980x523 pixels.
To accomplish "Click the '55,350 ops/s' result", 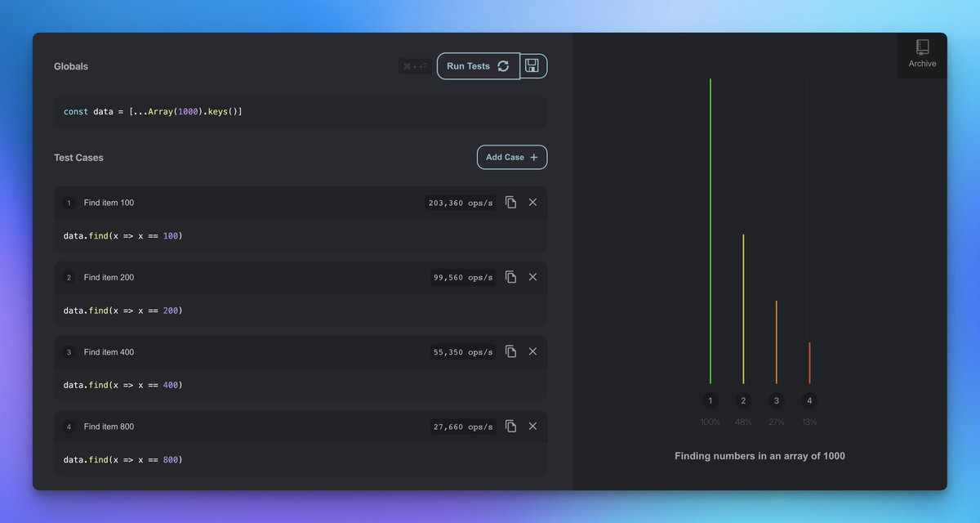I will click(x=463, y=352).
